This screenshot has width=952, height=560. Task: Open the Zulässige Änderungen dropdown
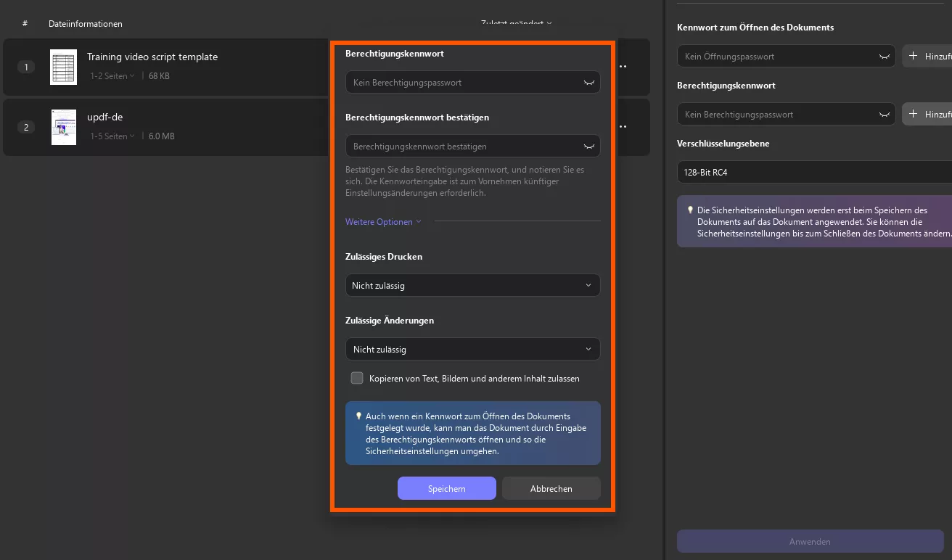[x=472, y=349]
